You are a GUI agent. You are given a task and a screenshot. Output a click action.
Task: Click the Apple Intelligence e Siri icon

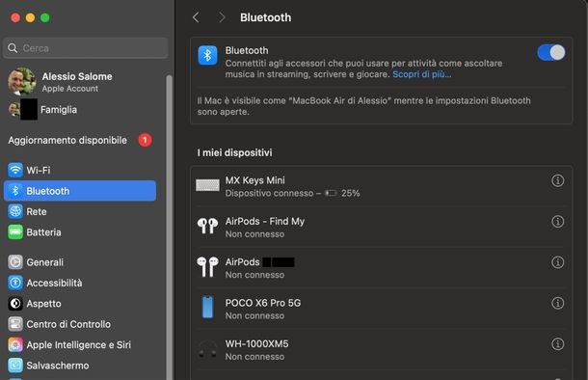pyautogui.click(x=15, y=344)
